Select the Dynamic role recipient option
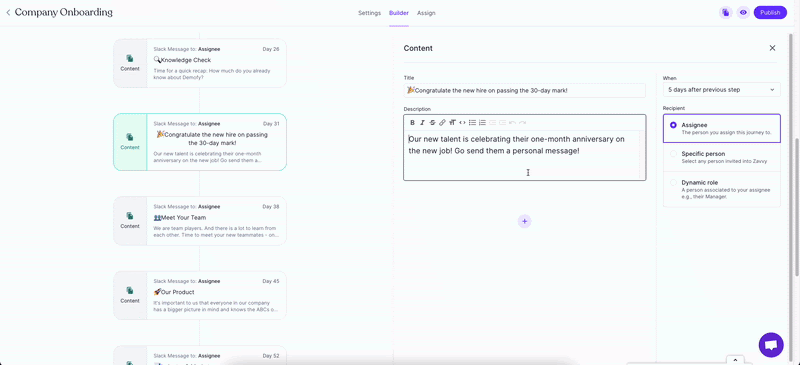This screenshot has width=800, height=365. point(721,189)
